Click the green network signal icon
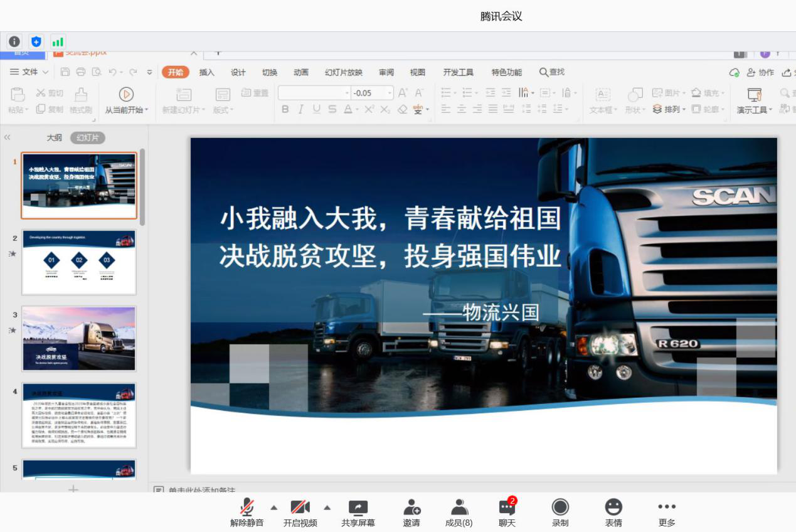The width and height of the screenshot is (796, 532). [58, 42]
